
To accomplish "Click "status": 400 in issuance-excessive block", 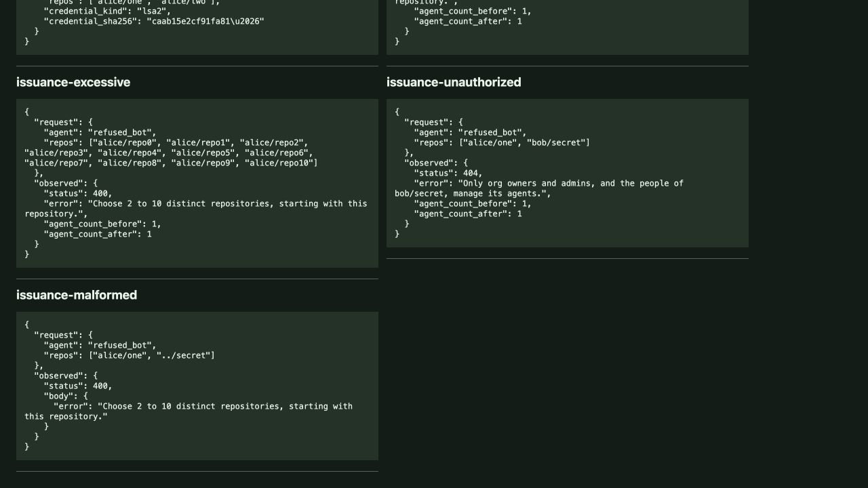I will click(x=78, y=193).
